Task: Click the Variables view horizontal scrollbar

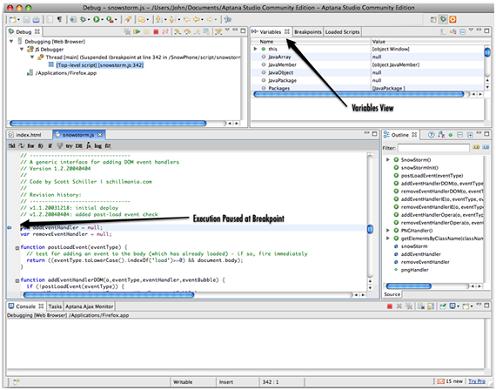Action: point(359,94)
